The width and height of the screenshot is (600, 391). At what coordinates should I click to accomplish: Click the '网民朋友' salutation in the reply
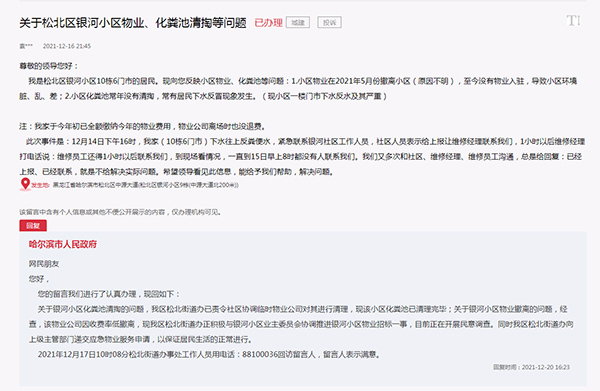(44, 264)
